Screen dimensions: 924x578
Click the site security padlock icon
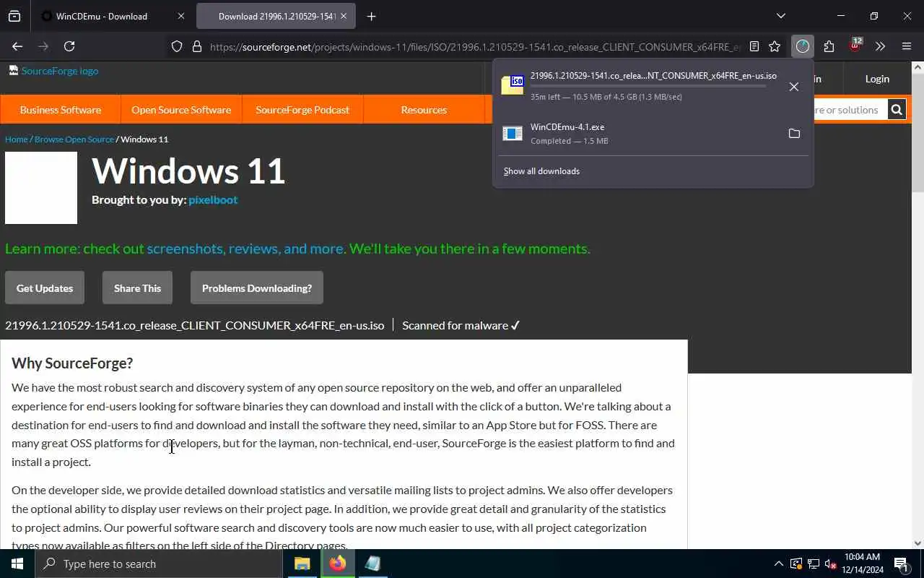(x=196, y=46)
